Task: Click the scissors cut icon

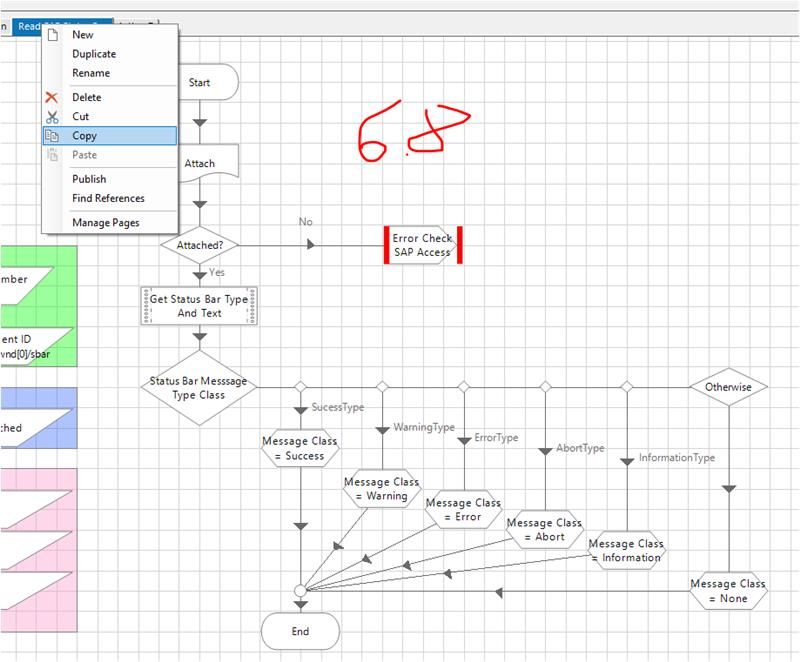Action: click(52, 117)
